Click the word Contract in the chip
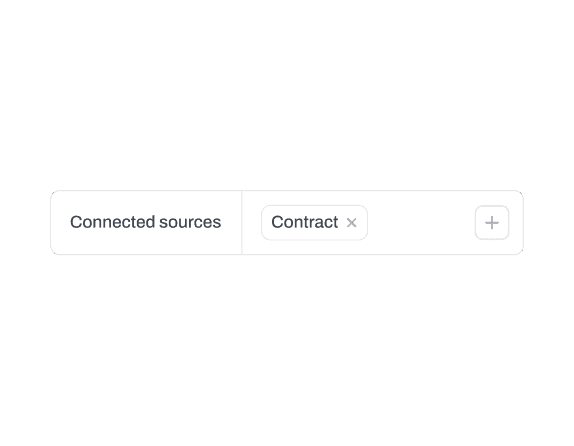574x446 pixels. click(305, 222)
